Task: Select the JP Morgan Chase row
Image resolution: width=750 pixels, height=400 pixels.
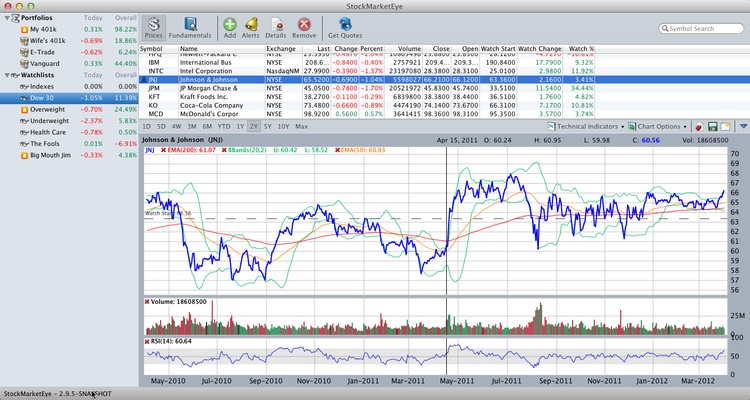Action: tap(444, 89)
